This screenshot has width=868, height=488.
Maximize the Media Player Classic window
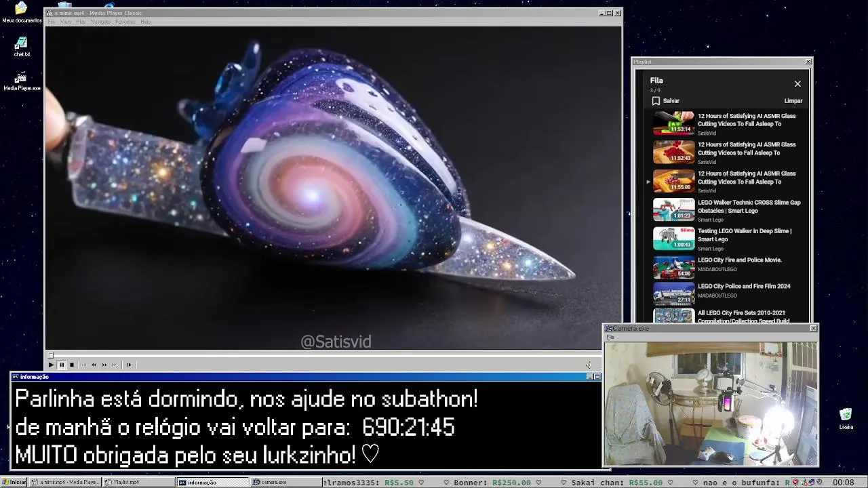(609, 13)
